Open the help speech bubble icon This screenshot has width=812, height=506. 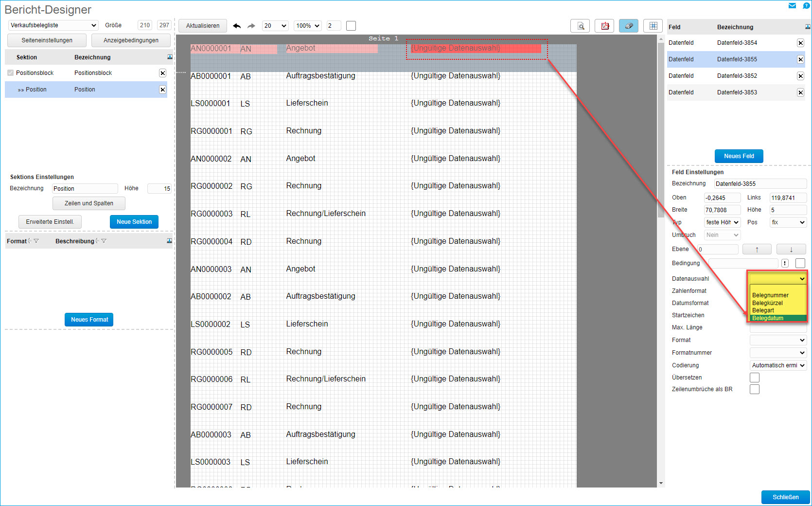pyautogui.click(x=806, y=6)
